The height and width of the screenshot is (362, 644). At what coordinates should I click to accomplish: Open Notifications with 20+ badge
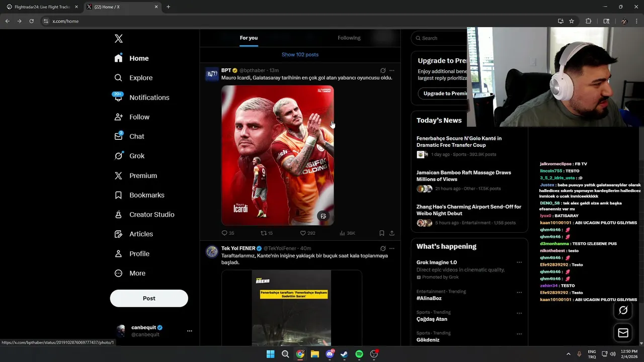tap(142, 98)
